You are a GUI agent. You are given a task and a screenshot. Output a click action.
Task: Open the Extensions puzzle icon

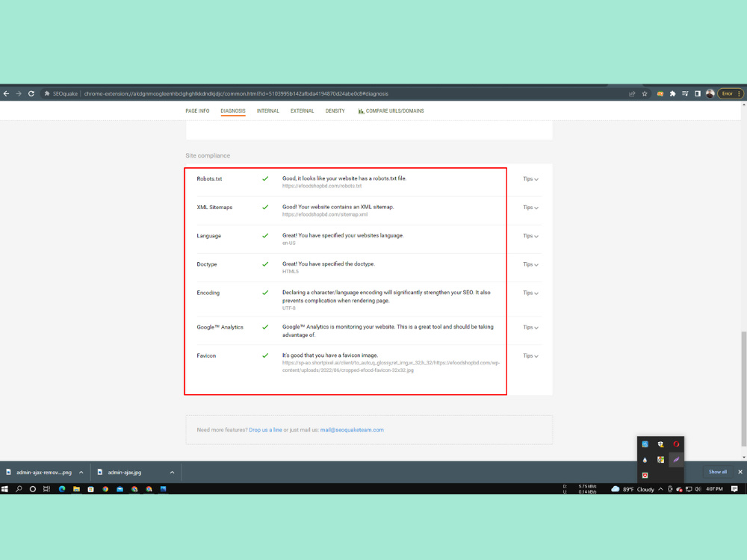click(x=673, y=94)
